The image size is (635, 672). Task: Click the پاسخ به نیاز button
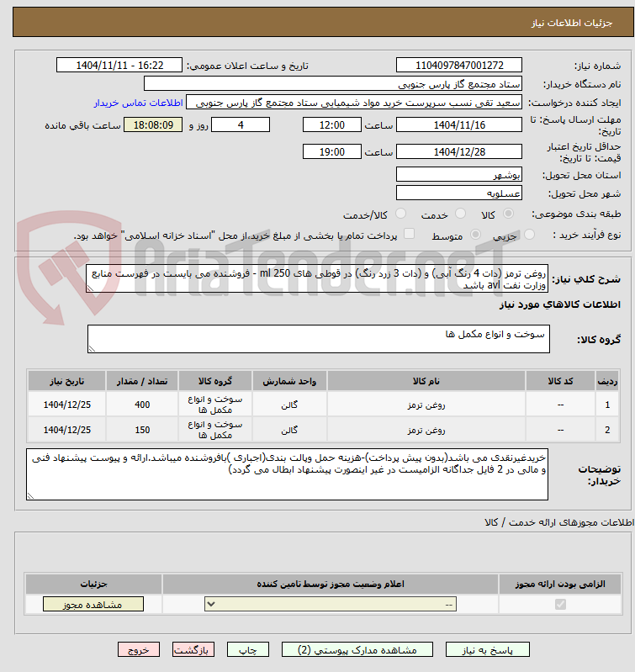[x=488, y=650]
